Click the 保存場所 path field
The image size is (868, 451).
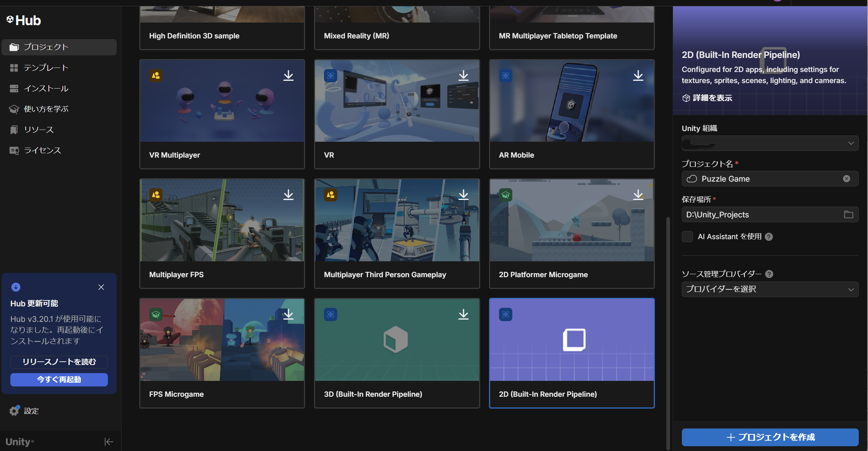(x=770, y=214)
